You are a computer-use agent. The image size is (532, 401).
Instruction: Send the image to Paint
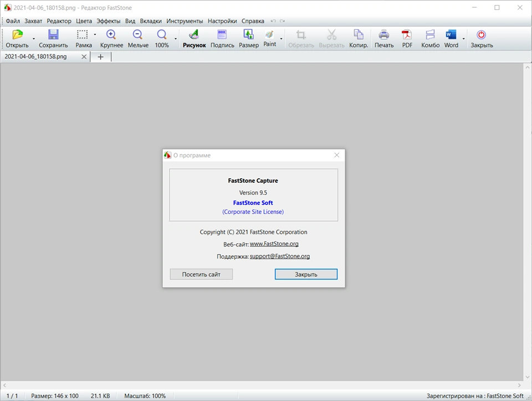270,38
